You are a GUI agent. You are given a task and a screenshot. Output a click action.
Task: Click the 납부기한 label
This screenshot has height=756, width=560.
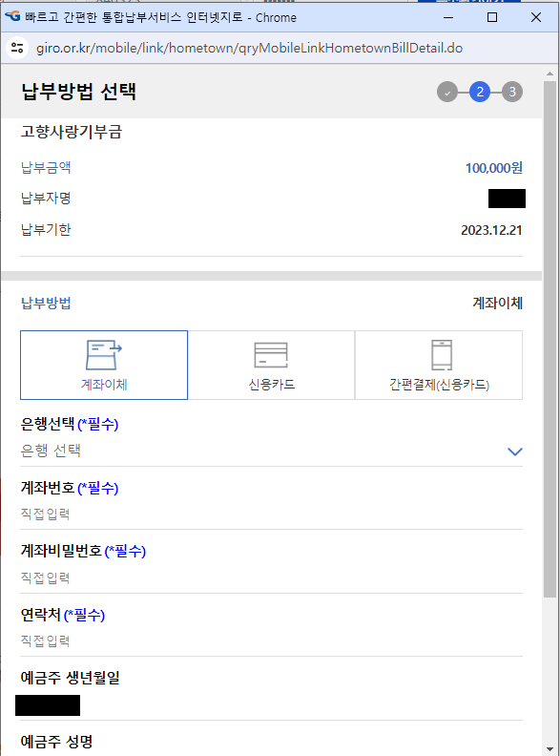[46, 229]
